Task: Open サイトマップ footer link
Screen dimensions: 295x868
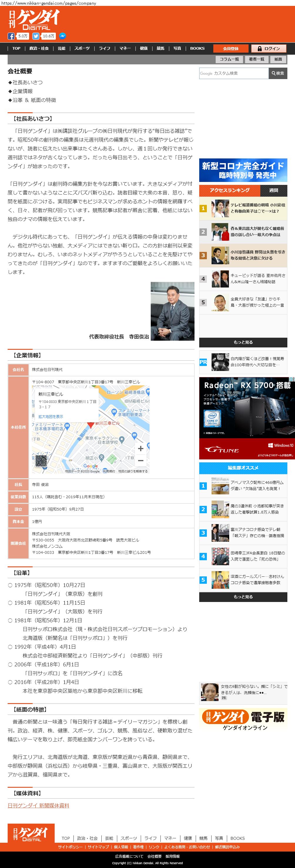Action: pyautogui.click(x=98, y=847)
